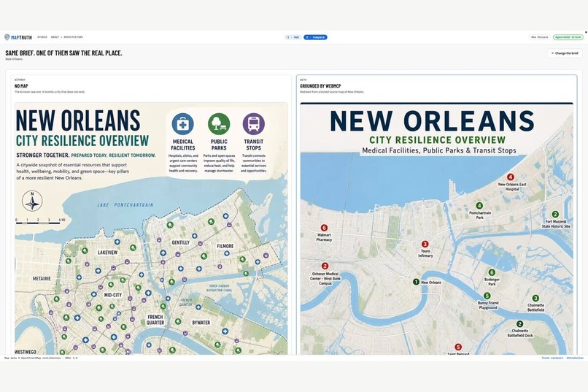Image resolution: width=588 pixels, height=392 pixels.
Task: Click marker 5 Saint Bernard
Action: pos(458,347)
